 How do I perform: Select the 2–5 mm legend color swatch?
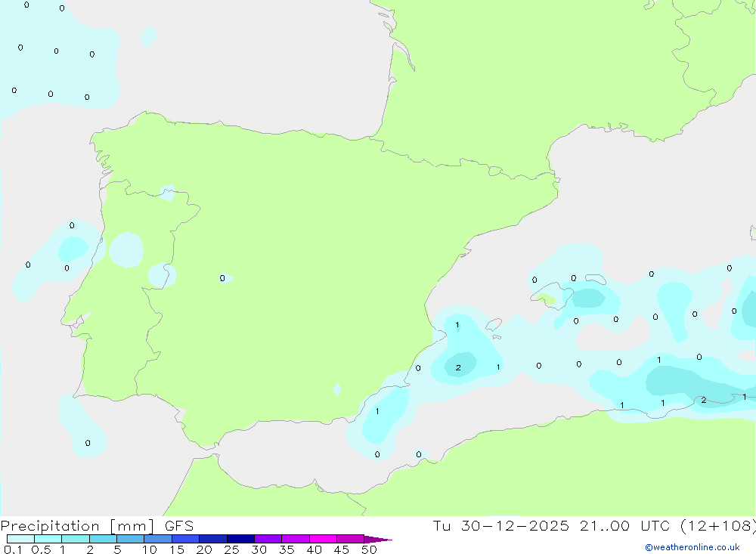[103, 539]
